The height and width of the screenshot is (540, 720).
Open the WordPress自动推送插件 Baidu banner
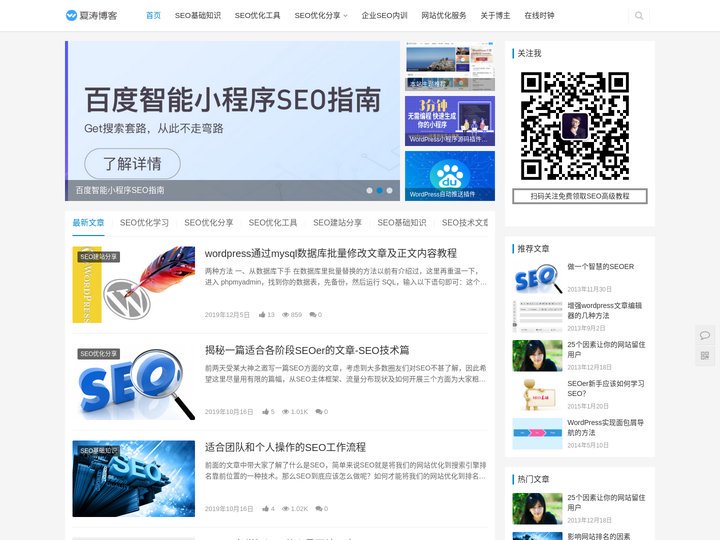[450, 176]
